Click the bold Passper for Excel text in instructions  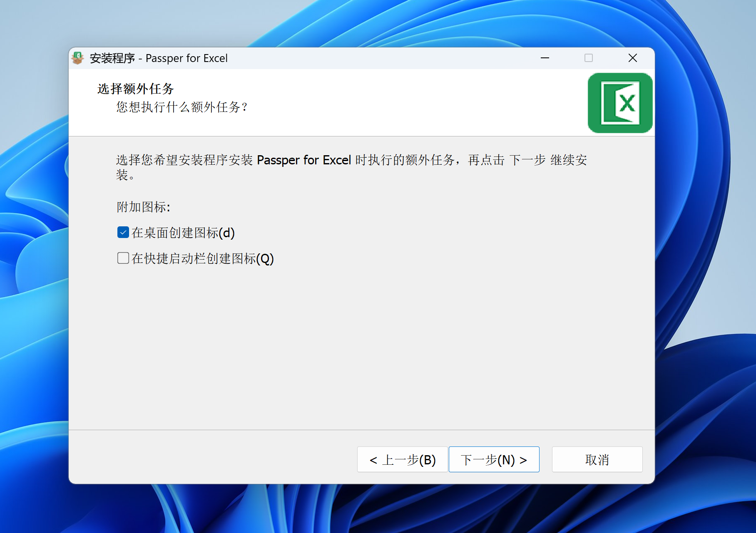[304, 160]
